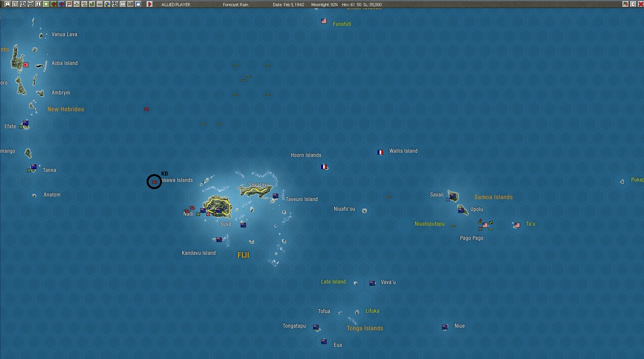Viewport: 644px width, 359px height.
Task: Click the globe icon in toolbar
Action: click(107, 4)
